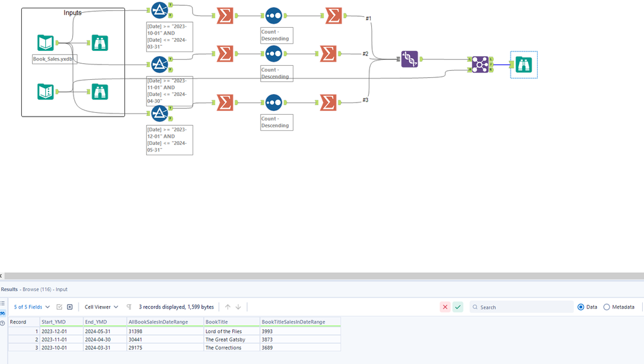Click the 30441 cell
Screen dimensions: 644x364
click(x=165, y=340)
